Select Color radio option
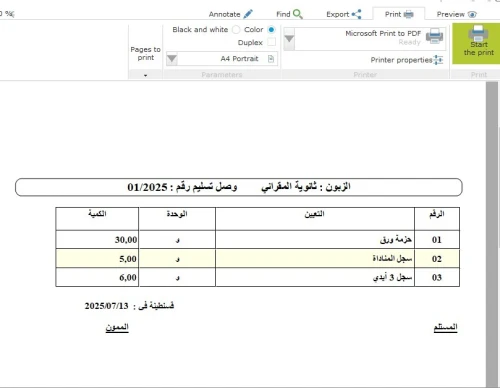This screenshot has height=388, width=500. pos(271,30)
